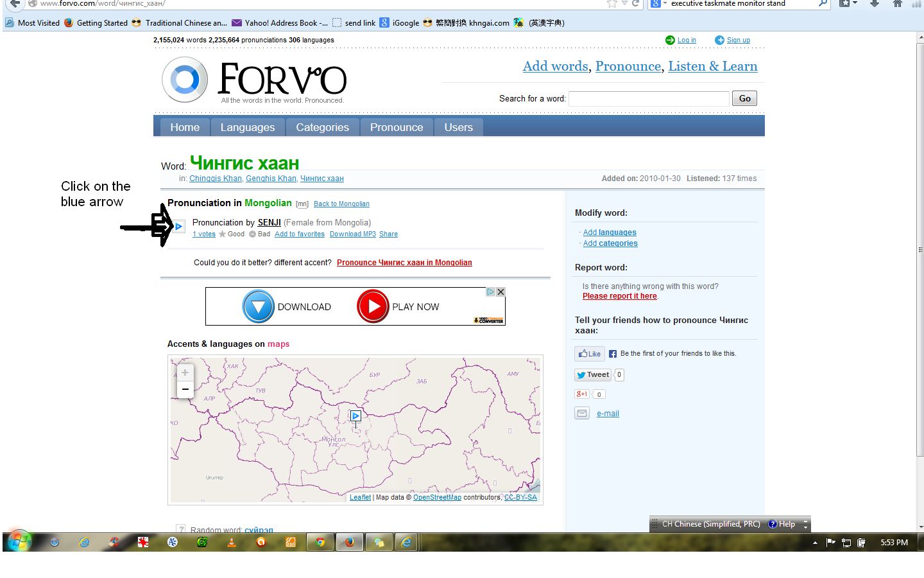Open the Users tab
The height and width of the screenshot is (578, 924).
(x=459, y=127)
